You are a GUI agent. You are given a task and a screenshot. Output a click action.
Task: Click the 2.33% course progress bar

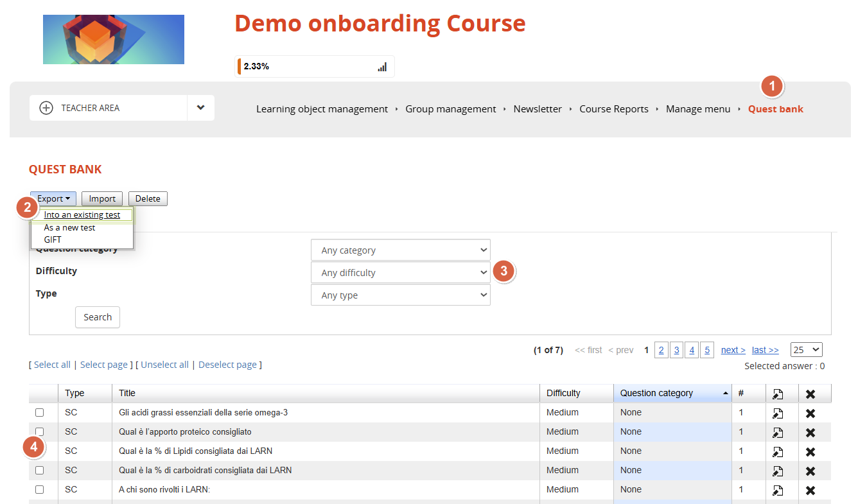[x=308, y=67]
